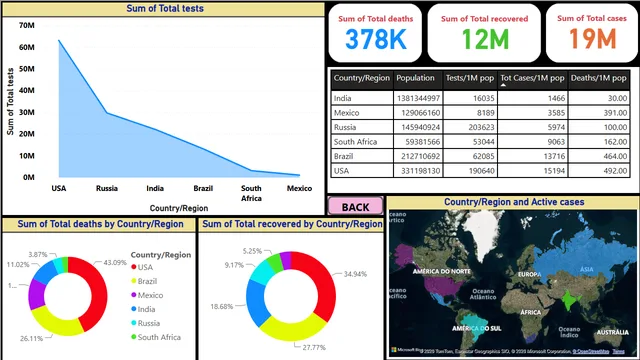Select the Sum of Total deaths card
The height and width of the screenshot is (360, 640).
coord(375,33)
